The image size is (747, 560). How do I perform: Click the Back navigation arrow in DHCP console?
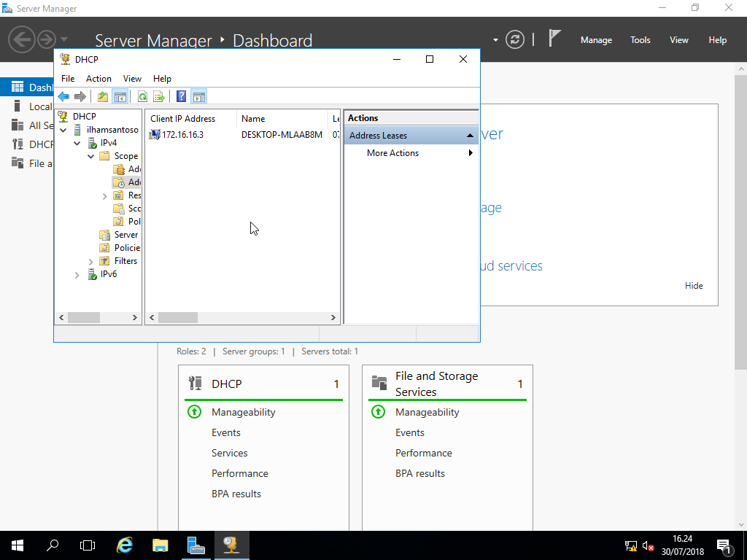(63, 96)
